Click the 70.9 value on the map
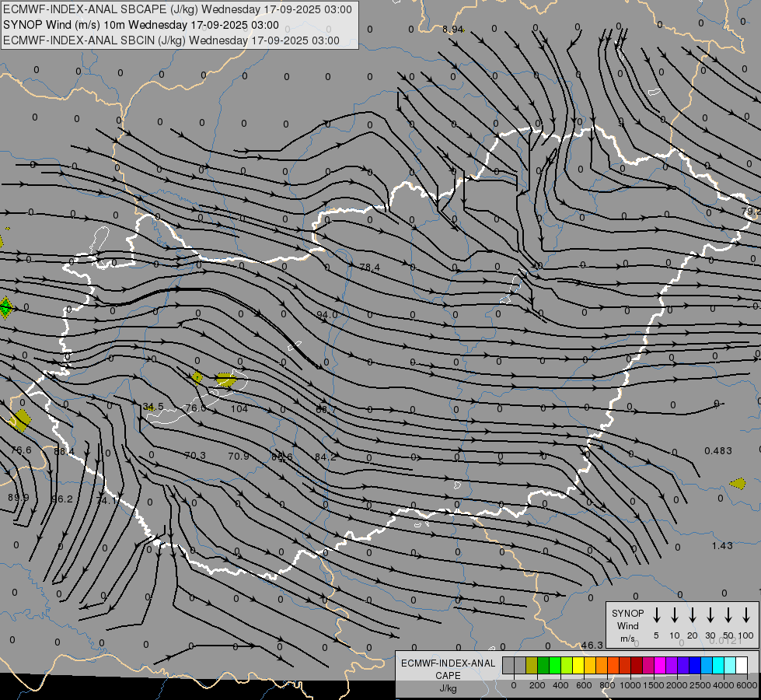761x700 pixels. (239, 456)
